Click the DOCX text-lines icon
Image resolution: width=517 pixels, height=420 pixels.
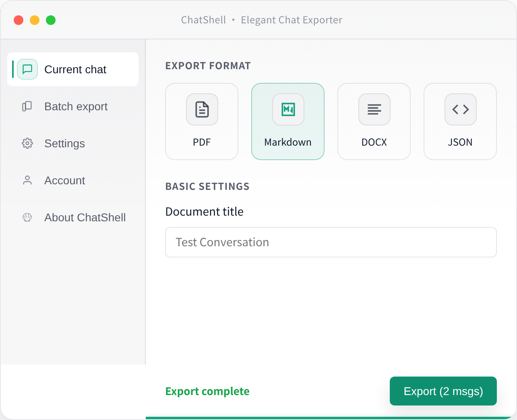pyautogui.click(x=374, y=109)
